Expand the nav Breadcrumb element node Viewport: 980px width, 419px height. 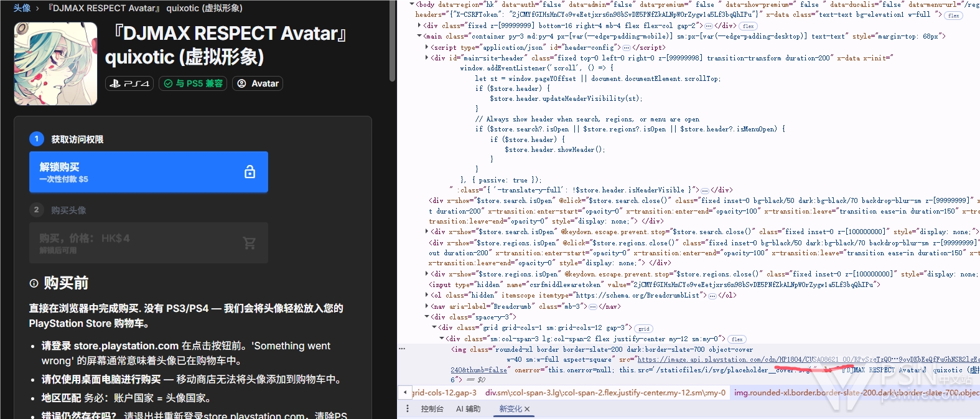pyautogui.click(x=427, y=306)
